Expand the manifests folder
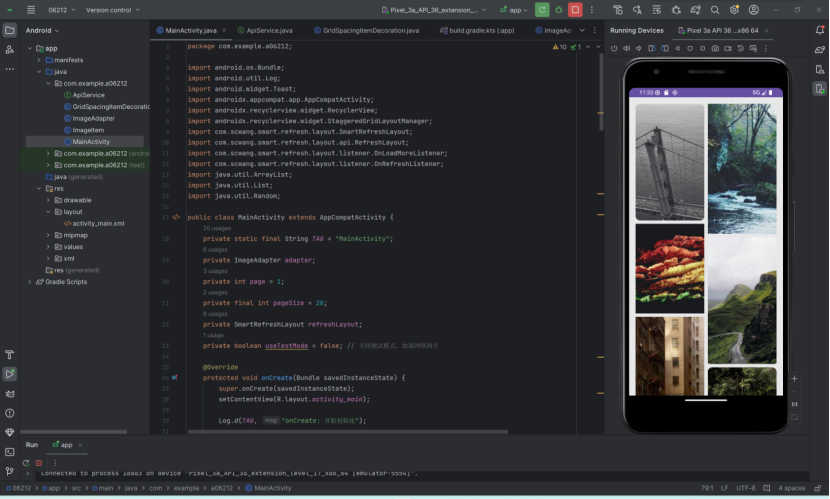 pos(39,60)
